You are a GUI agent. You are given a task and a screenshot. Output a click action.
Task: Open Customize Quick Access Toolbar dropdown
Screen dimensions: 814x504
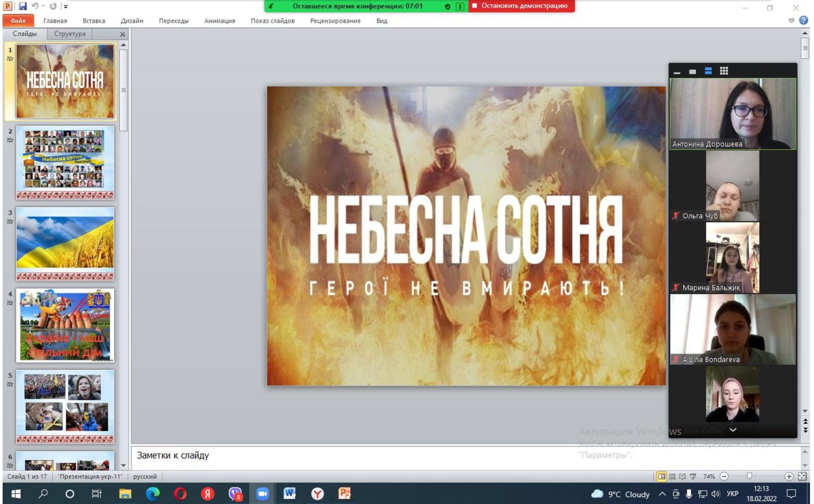pyautogui.click(x=66, y=7)
